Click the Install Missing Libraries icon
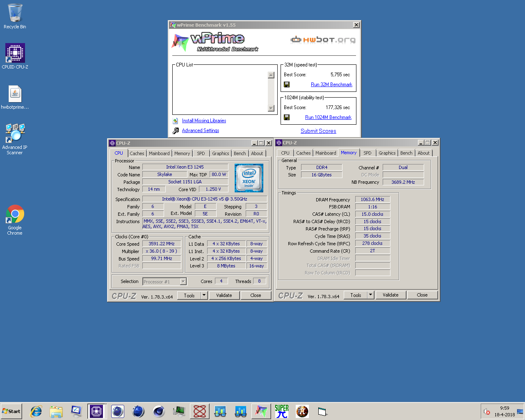This screenshot has width=525, height=420. pos(176,121)
